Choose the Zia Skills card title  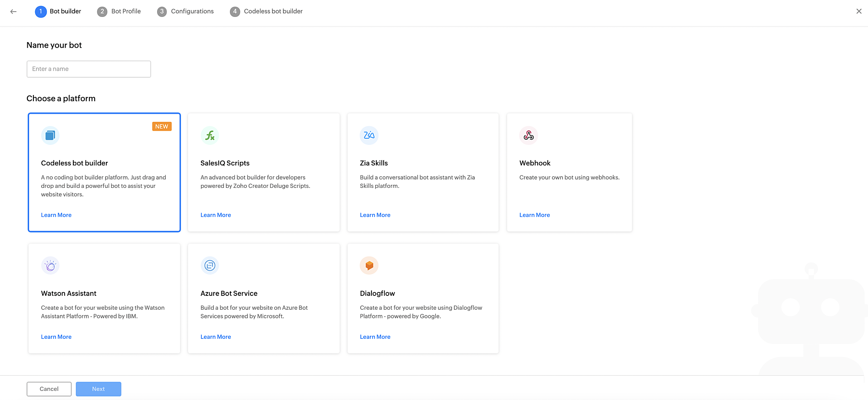374,163
